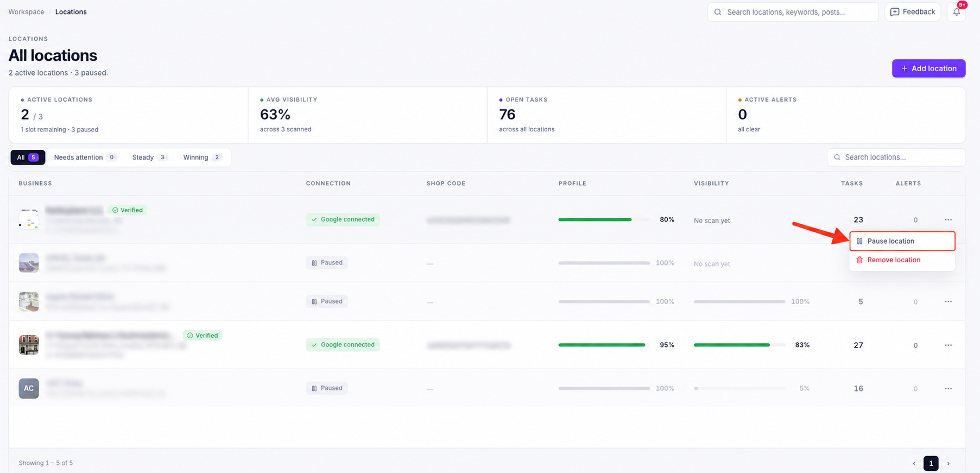
Task: Click the "1 slot remaining · 3 paused" text
Action: [x=59, y=130]
